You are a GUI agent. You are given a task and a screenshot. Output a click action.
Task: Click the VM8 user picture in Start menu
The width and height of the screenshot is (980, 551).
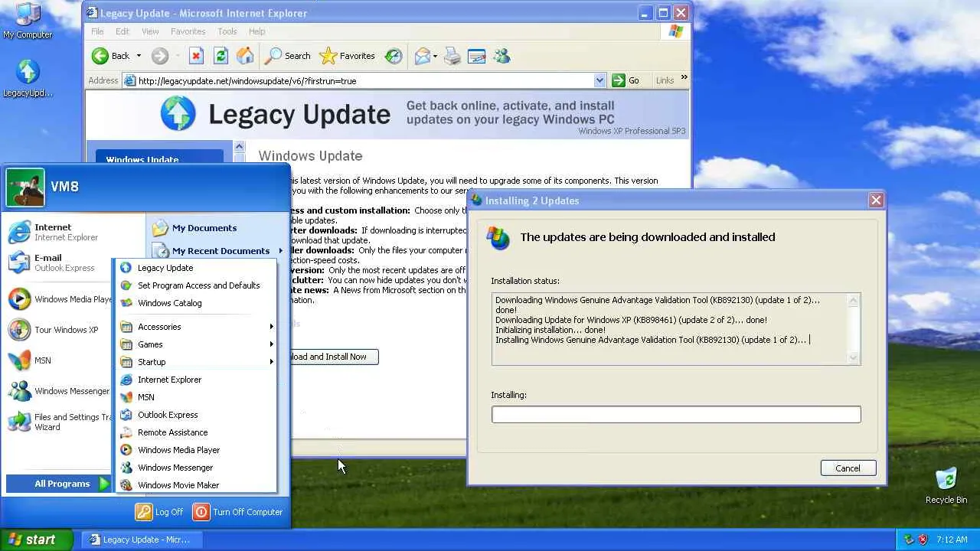[25, 187]
